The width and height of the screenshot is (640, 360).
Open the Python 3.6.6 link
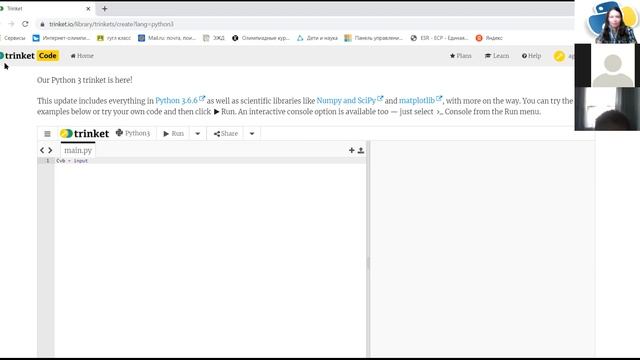pyautogui.click(x=180, y=100)
